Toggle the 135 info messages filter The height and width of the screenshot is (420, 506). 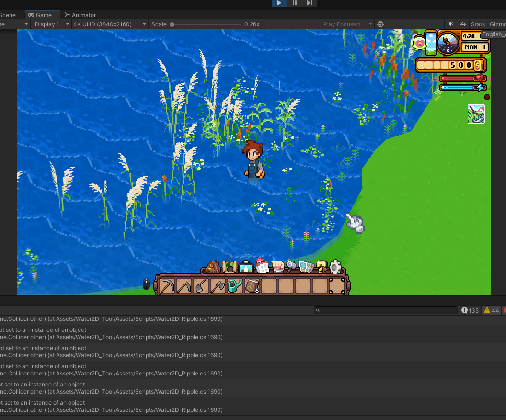point(470,310)
